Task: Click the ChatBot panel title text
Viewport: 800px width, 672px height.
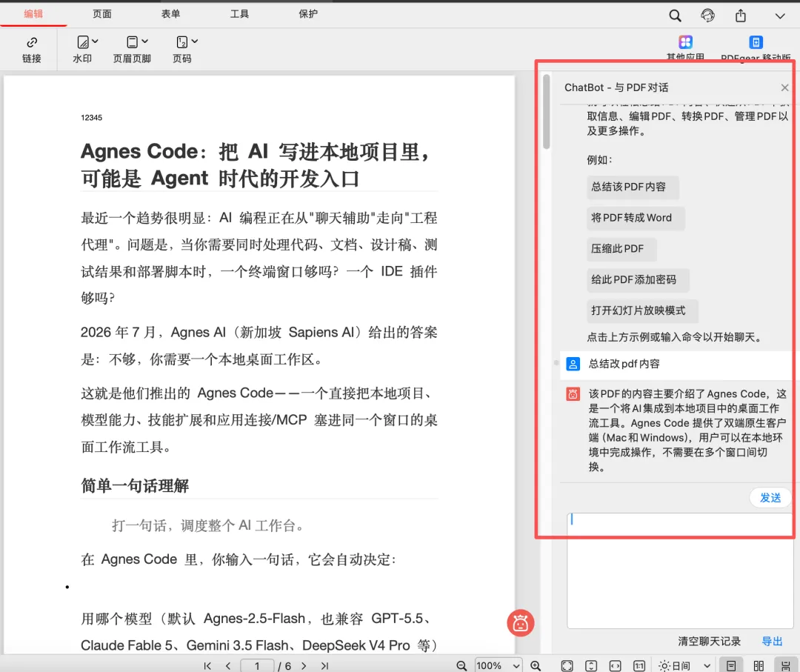Action: click(x=616, y=87)
